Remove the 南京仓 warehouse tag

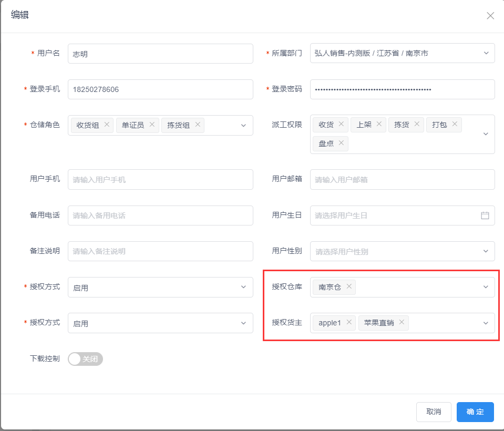(x=349, y=286)
